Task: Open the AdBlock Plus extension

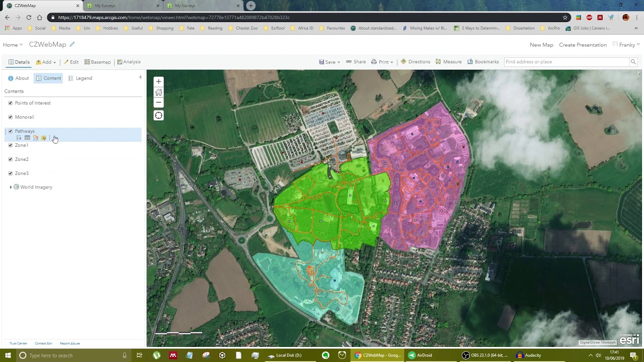Action: point(589,17)
